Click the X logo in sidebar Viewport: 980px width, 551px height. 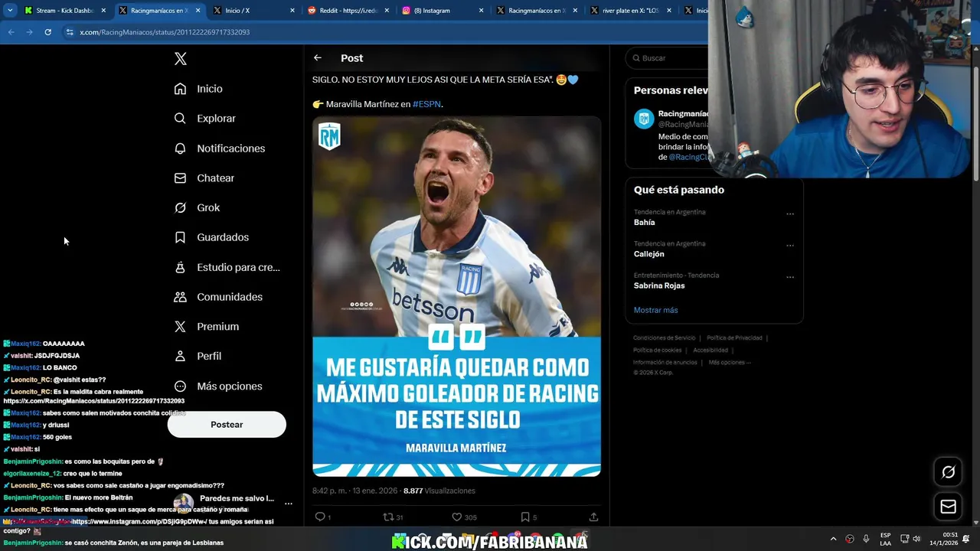[181, 59]
